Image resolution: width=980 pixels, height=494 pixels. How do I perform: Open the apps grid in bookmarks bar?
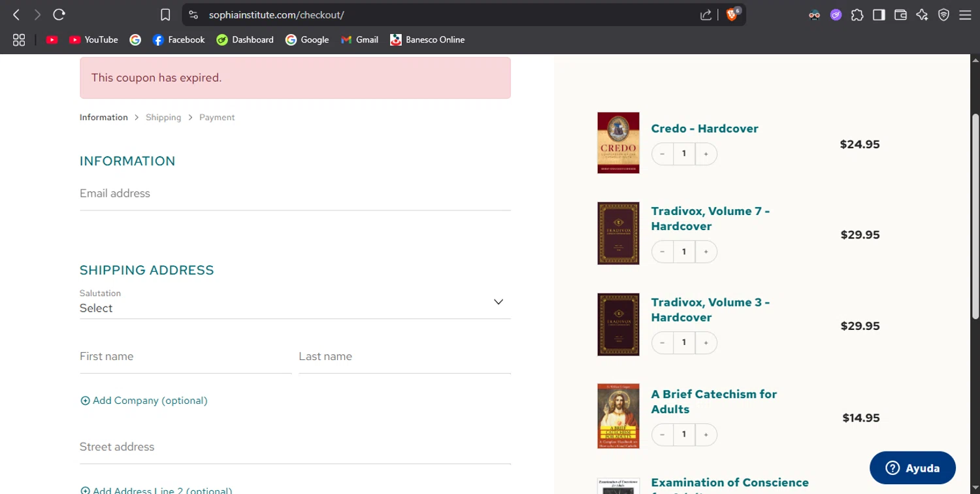pyautogui.click(x=19, y=40)
